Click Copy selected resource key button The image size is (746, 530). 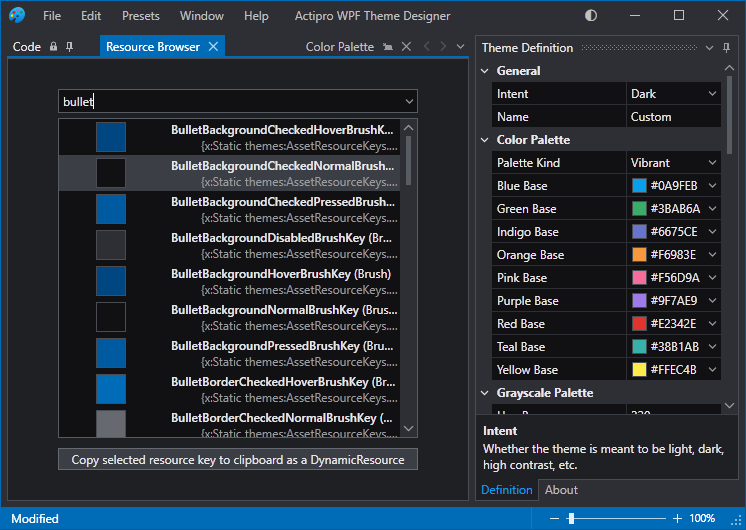(x=238, y=460)
